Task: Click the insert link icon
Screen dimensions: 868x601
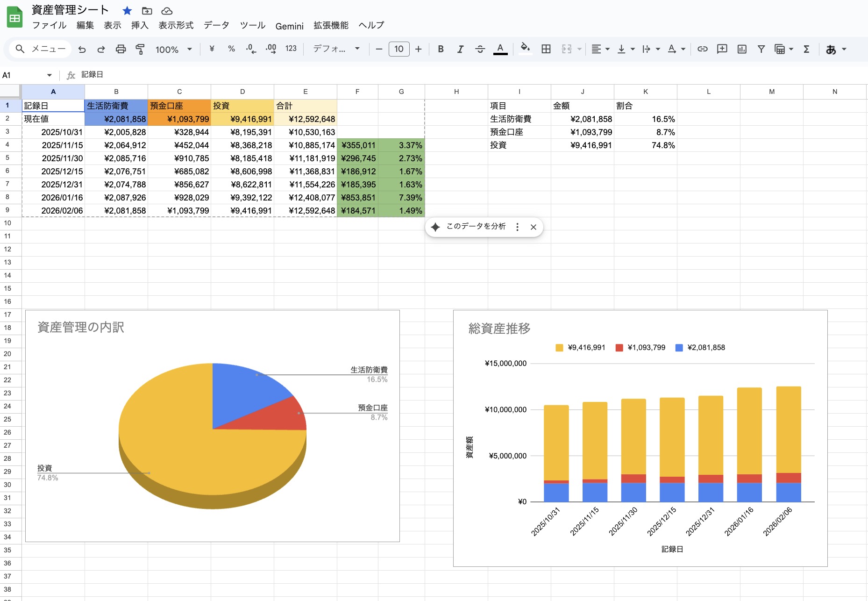Action: [x=702, y=49]
